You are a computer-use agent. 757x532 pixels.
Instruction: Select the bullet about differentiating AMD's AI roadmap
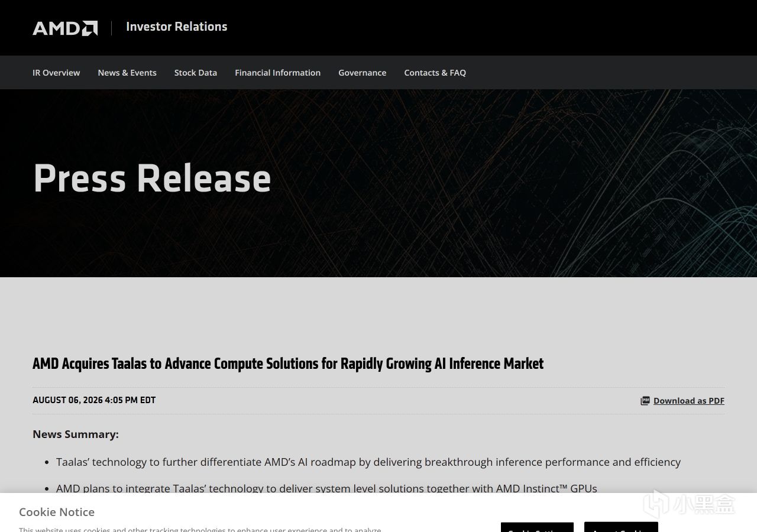coord(368,462)
